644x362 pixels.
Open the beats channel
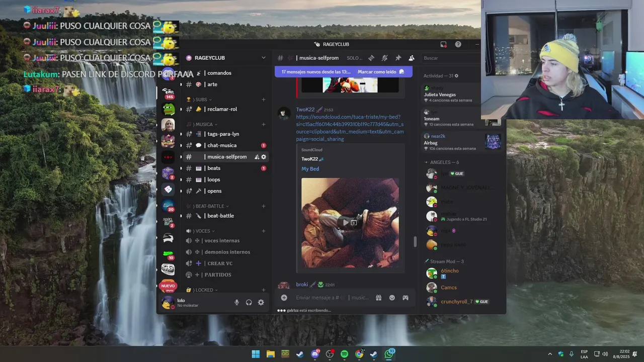point(226,168)
